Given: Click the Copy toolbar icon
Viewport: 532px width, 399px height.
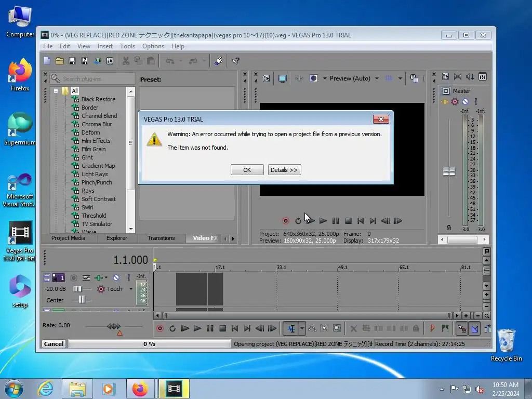Looking at the screenshot, I should (x=138, y=61).
